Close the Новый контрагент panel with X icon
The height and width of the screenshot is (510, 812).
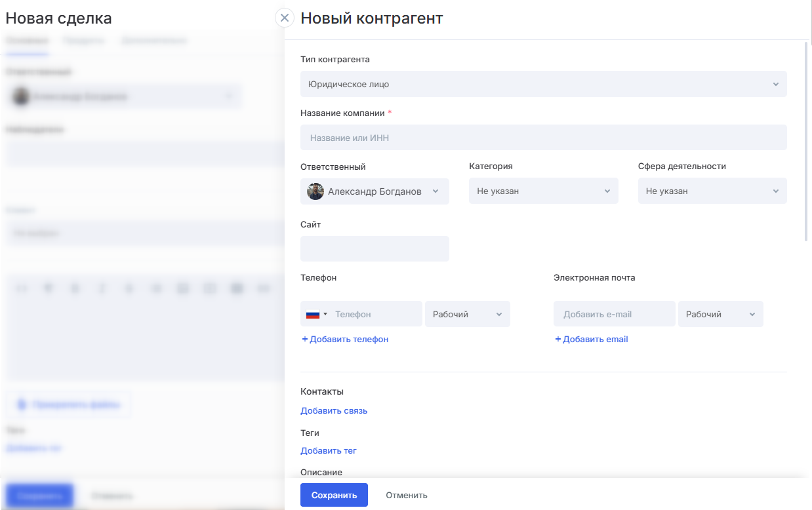pos(284,18)
